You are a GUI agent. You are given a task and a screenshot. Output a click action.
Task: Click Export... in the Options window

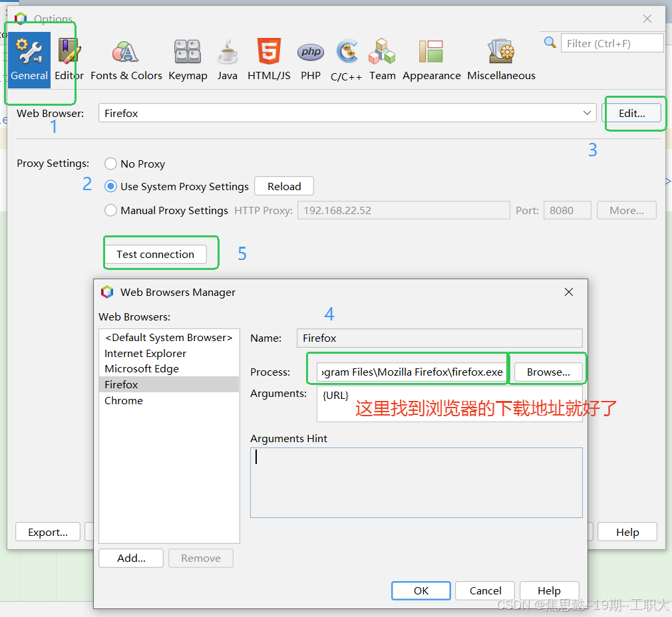(48, 532)
